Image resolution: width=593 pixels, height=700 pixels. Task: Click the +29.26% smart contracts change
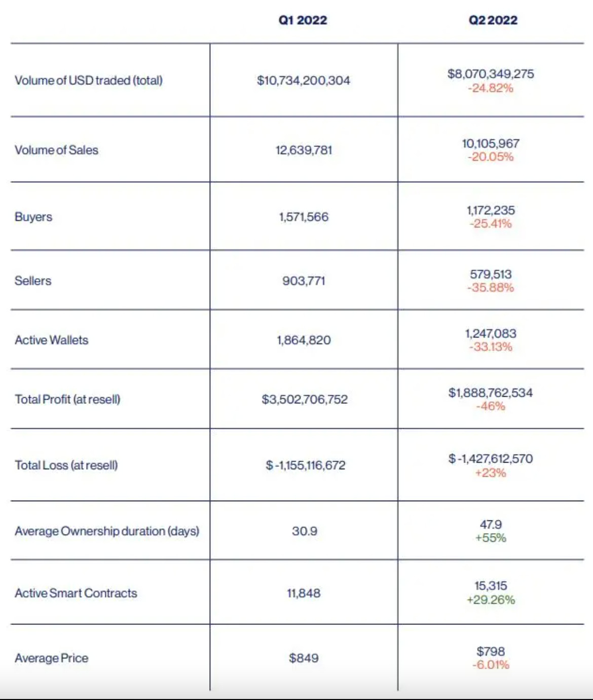(491, 600)
